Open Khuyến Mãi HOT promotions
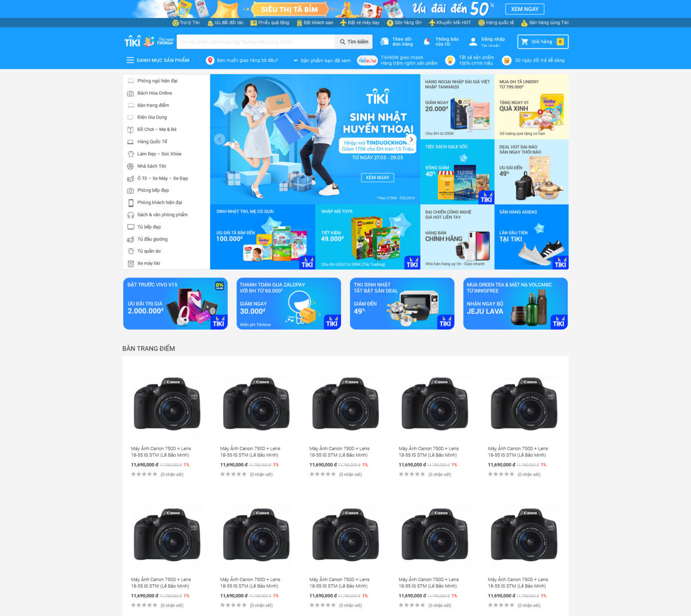The width and height of the screenshot is (691, 616). (x=449, y=22)
